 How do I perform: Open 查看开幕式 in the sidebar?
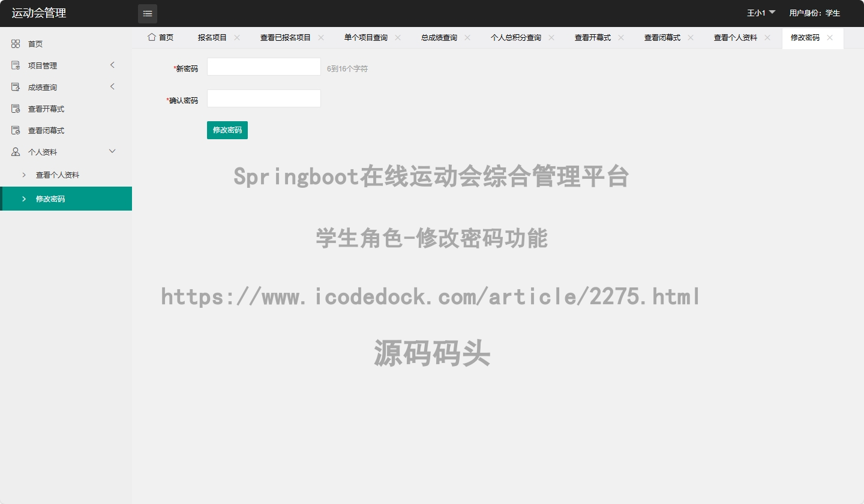[66, 109]
